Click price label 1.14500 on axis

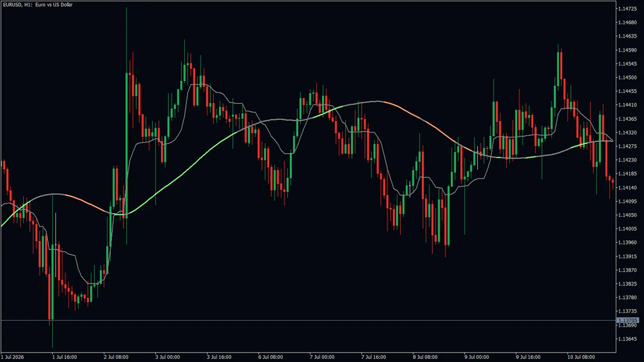(628, 77)
